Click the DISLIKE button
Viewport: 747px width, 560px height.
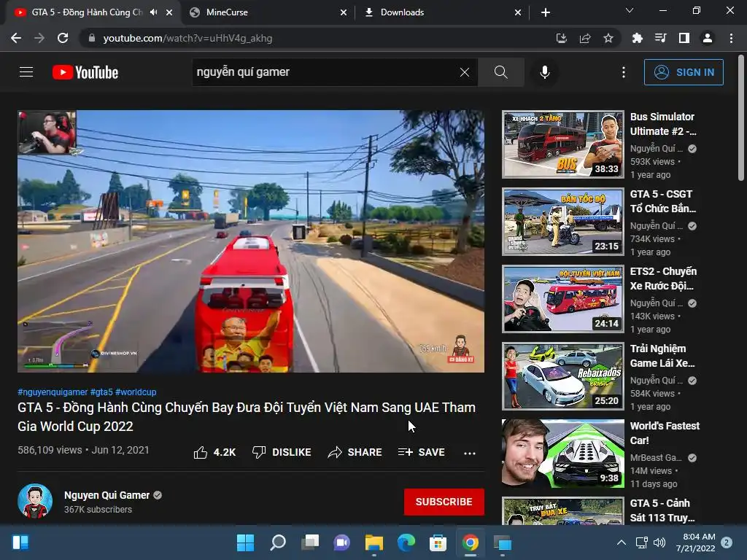pyautogui.click(x=282, y=452)
